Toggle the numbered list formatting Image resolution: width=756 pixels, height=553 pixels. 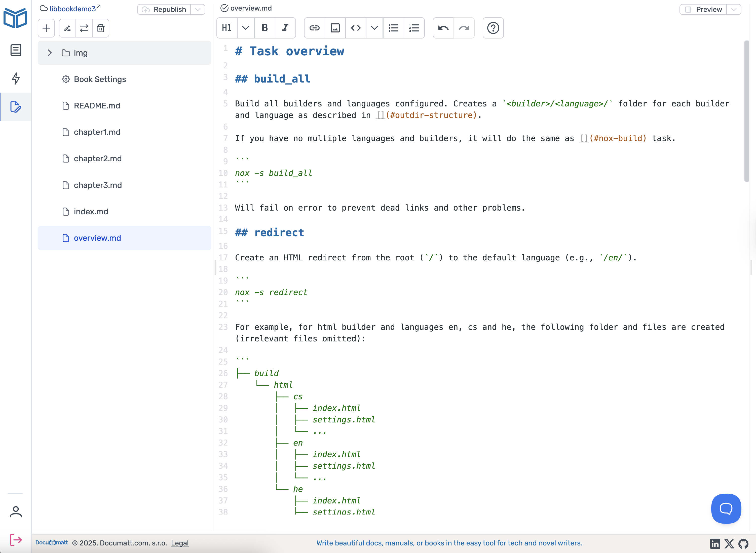(414, 28)
